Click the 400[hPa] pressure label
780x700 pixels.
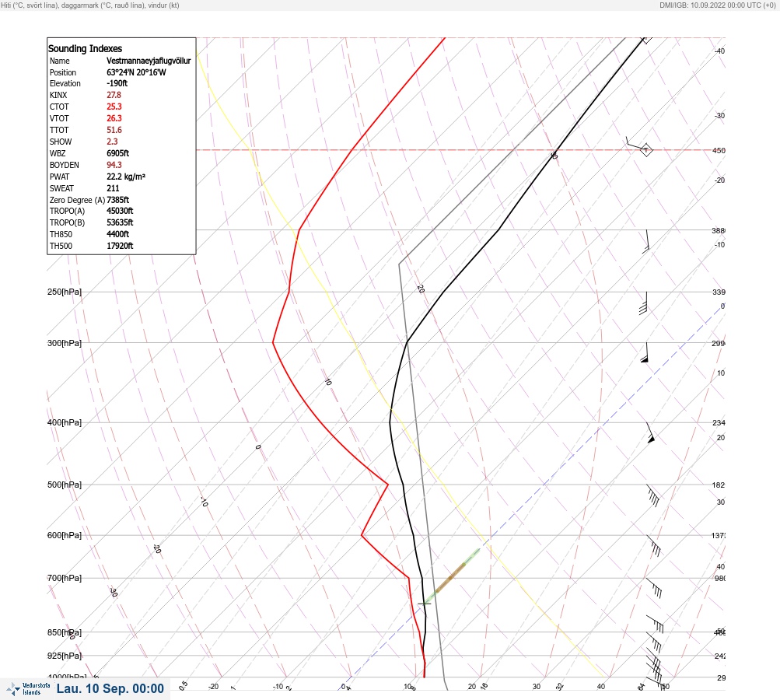click(65, 422)
